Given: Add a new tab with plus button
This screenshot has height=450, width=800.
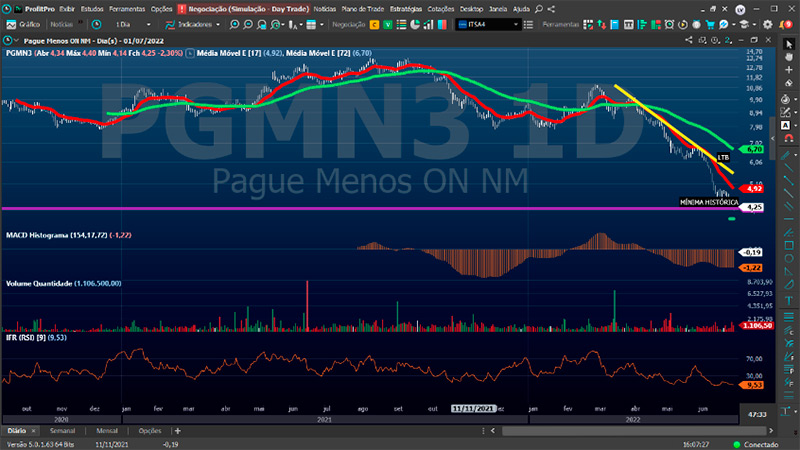Looking at the screenshot, I should coord(178,431).
